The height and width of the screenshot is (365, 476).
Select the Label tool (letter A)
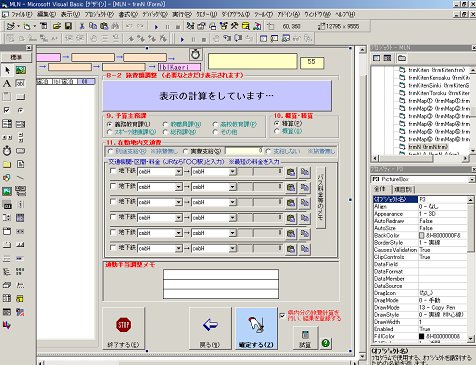pyautogui.click(x=7, y=83)
